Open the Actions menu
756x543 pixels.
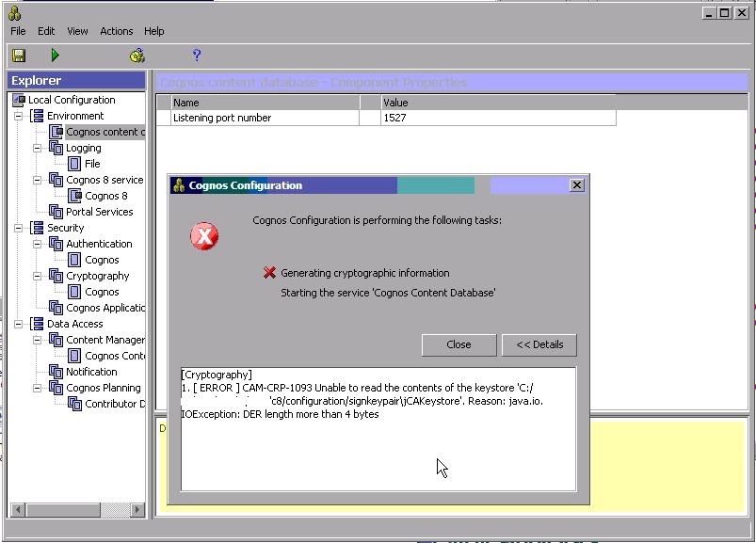click(115, 31)
